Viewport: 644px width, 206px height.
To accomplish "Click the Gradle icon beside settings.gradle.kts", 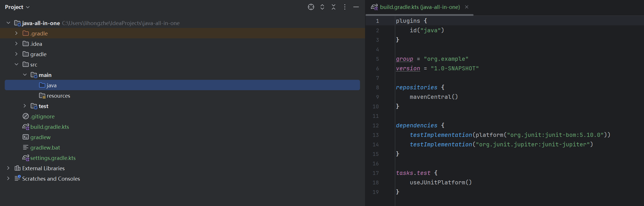I will click(26, 158).
